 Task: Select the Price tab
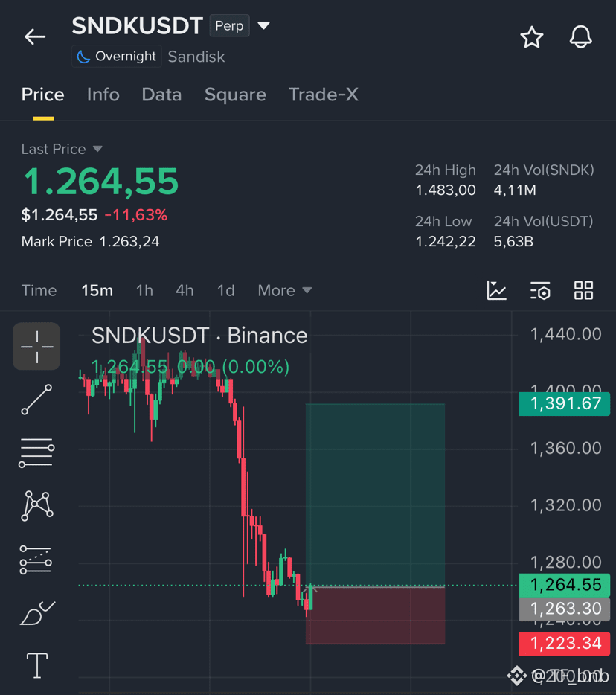[43, 95]
